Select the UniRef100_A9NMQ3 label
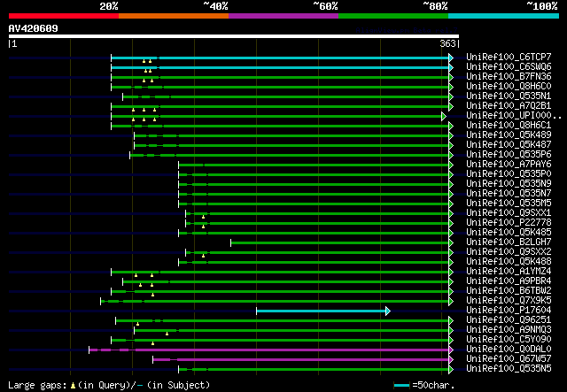The width and height of the screenshot is (567, 392). pos(509,330)
